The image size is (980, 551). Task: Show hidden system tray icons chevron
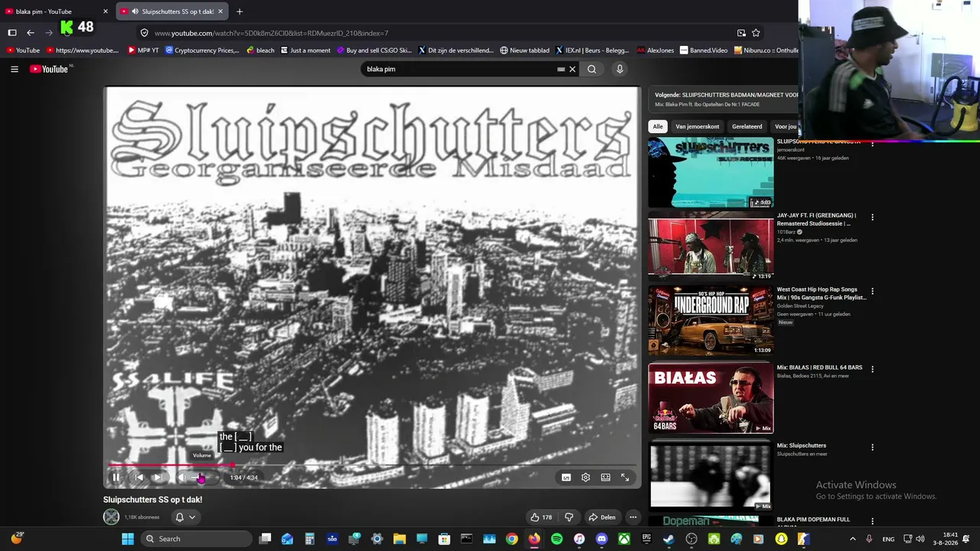(x=853, y=539)
